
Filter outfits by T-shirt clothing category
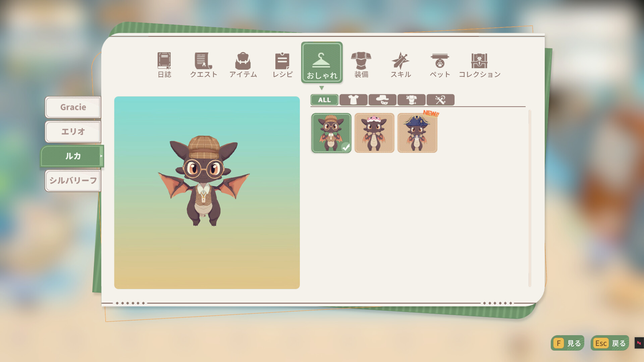(x=353, y=100)
